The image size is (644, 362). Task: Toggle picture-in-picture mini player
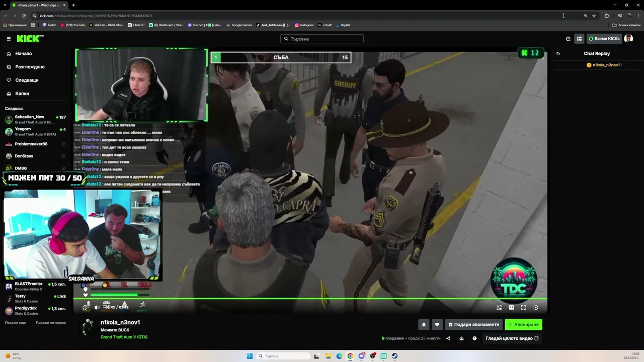(x=499, y=307)
